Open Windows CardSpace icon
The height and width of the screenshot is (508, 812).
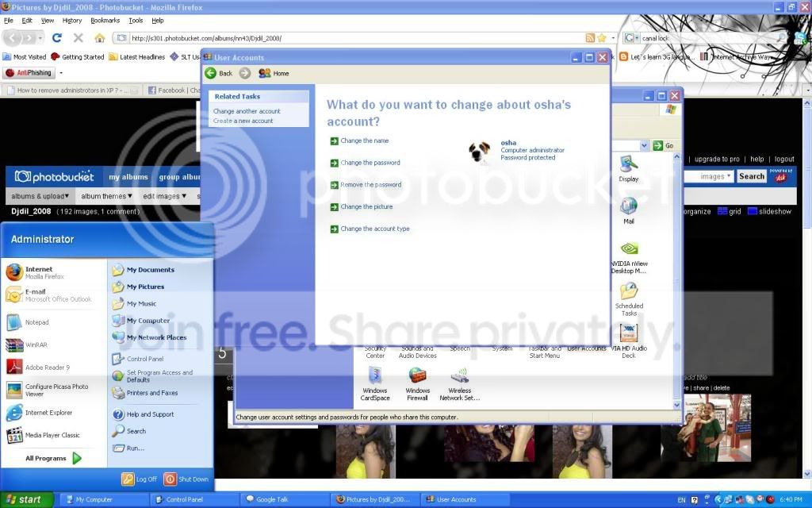pos(375,383)
